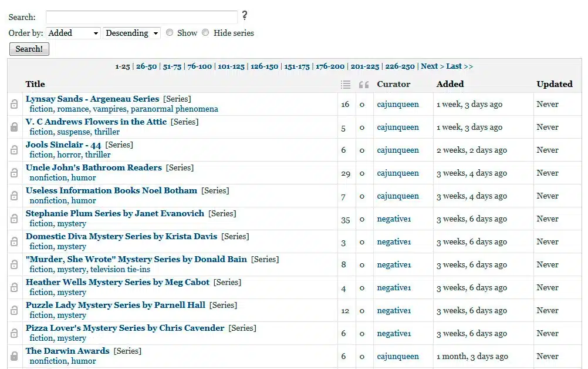Viewport: 588px width, 369px height.
Task: Open Puzzle Lady Mystery Series by Parnell Hall
Action: click(x=116, y=305)
